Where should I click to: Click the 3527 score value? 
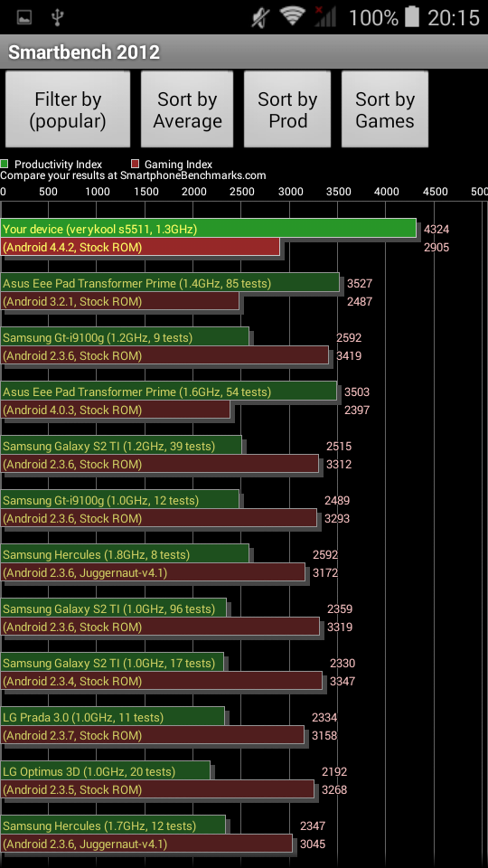[x=359, y=283]
